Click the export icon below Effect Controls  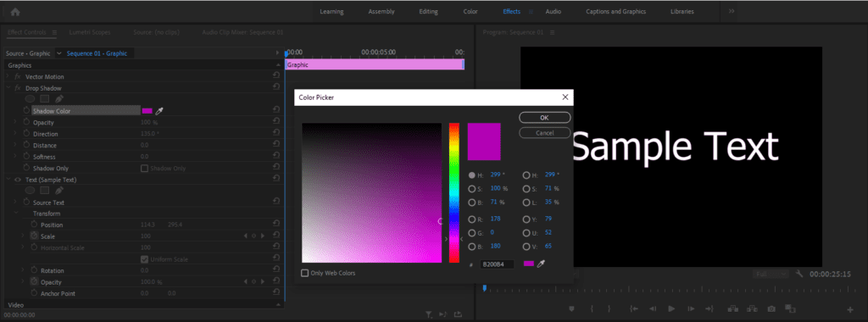click(458, 314)
